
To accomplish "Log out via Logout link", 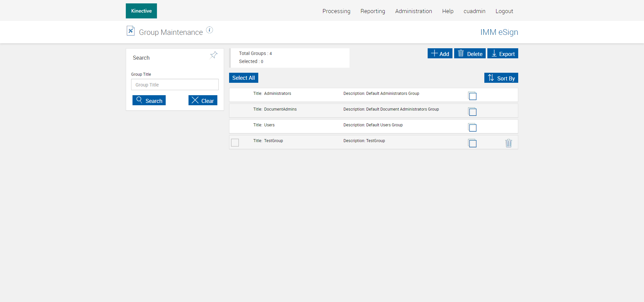I will tap(504, 11).
